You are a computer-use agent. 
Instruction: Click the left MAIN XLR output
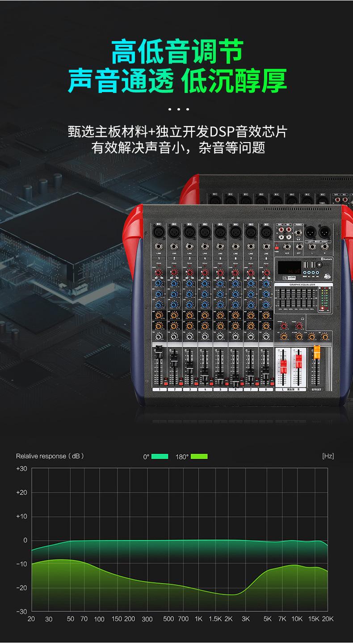310,232
